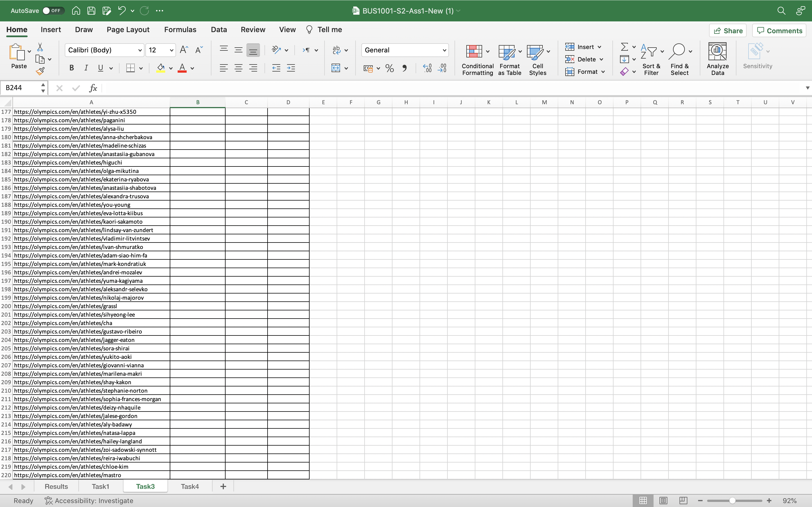Open the Task4 sheet tab
Screen dimensions: 812x507
[x=189, y=486]
